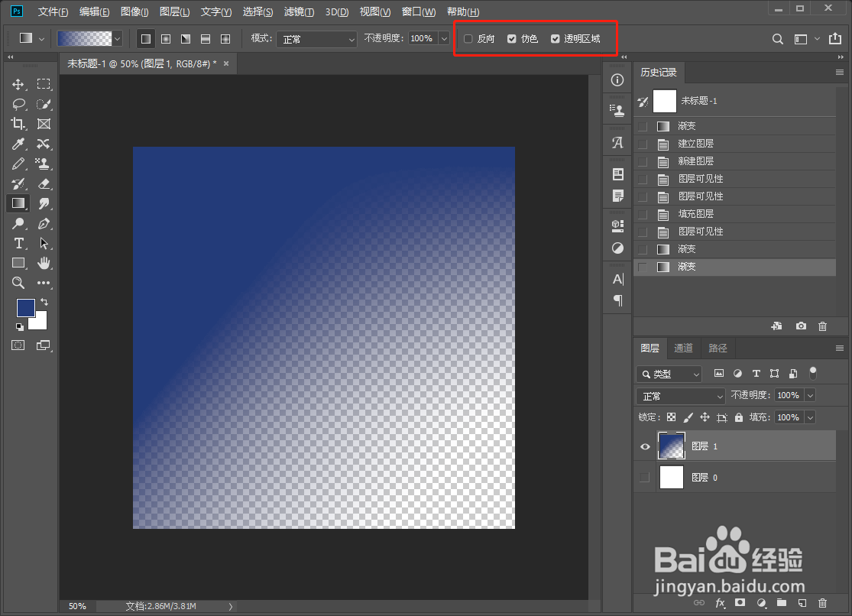This screenshot has height=616, width=852.
Task: Delete layer with Layers panel trash icon
Action: pyautogui.click(x=823, y=602)
